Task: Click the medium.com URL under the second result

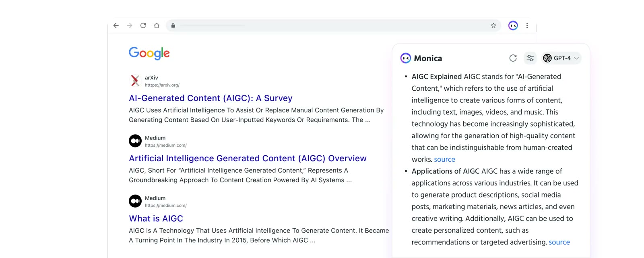Action: (166, 145)
